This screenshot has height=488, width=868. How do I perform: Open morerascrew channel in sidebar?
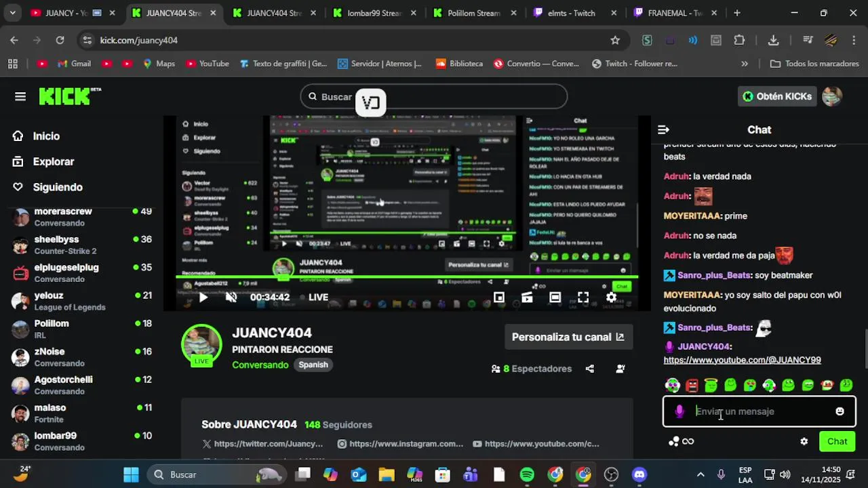point(81,217)
